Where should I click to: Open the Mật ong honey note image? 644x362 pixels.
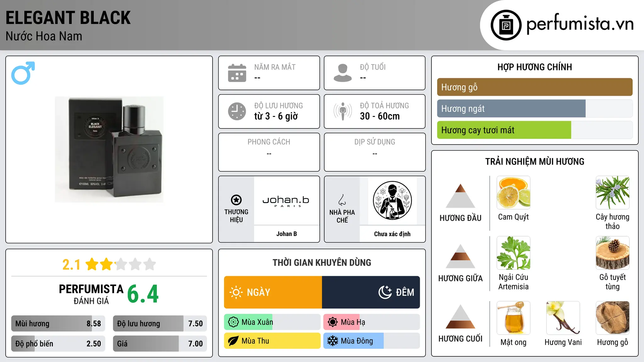point(514,318)
